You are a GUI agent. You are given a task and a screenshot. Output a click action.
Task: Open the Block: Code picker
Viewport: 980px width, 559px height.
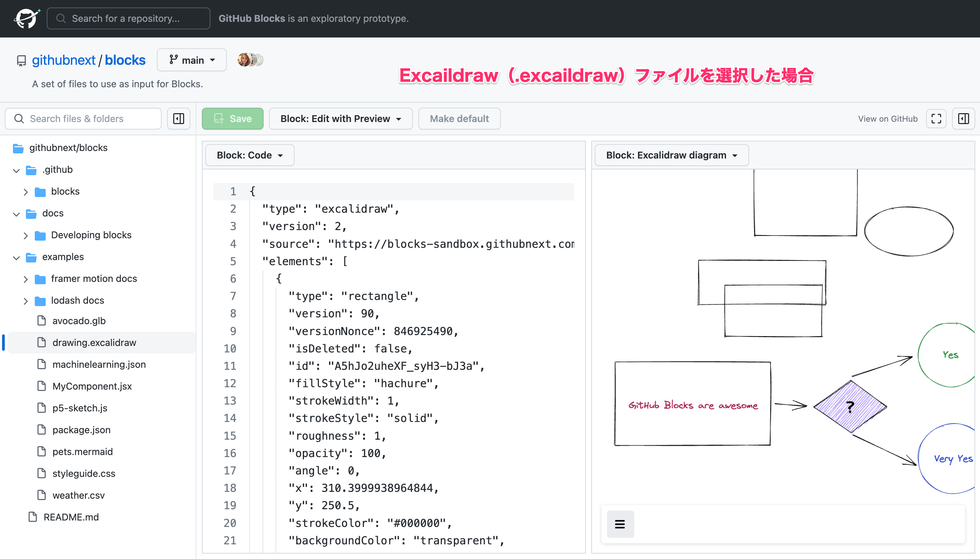coord(249,155)
